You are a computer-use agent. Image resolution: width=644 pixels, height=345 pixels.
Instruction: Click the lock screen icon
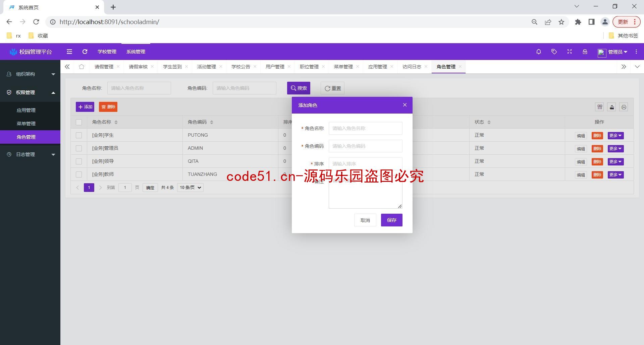[x=585, y=52]
